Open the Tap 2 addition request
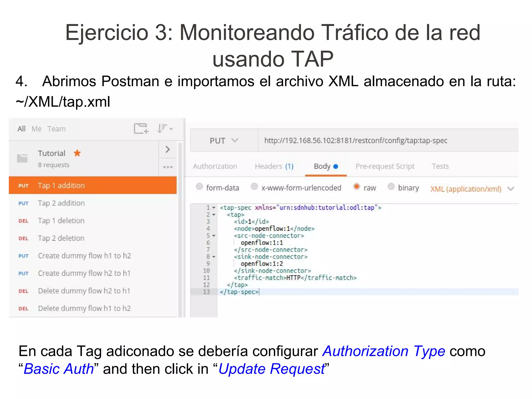 pyautogui.click(x=93, y=203)
